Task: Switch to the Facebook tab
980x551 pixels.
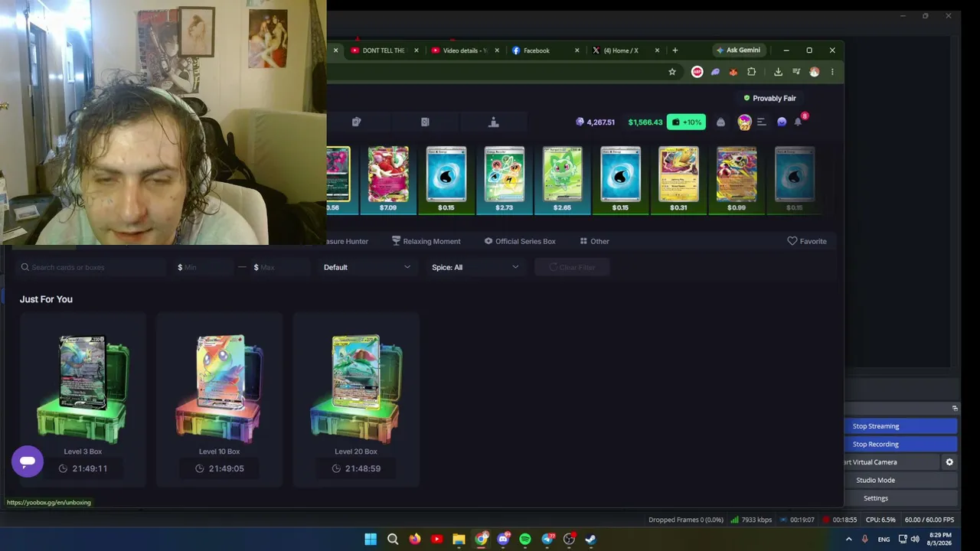Action: [544, 51]
